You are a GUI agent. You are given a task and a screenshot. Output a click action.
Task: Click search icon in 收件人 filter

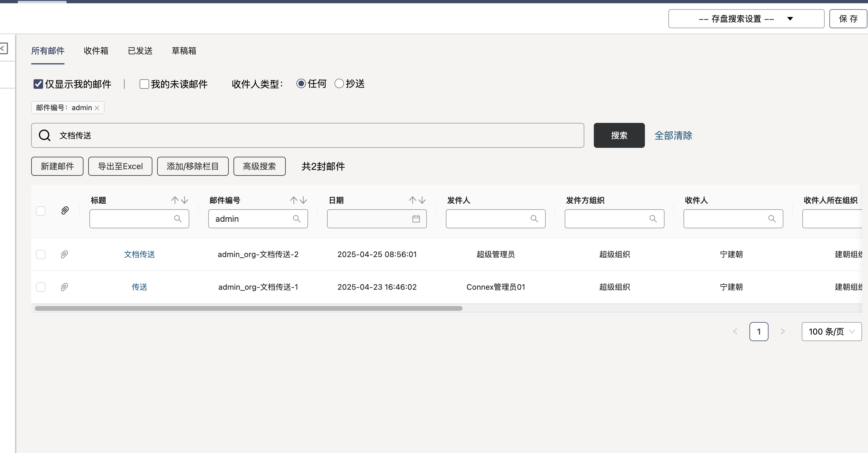772,219
